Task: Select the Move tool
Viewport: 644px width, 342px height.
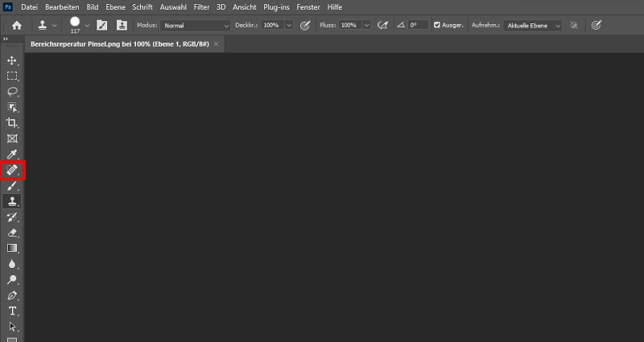Action: point(12,60)
